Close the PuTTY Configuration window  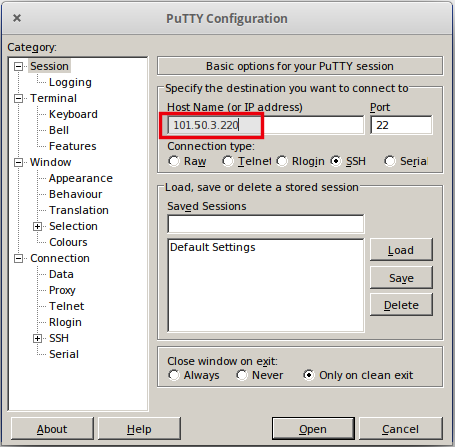tap(17, 18)
